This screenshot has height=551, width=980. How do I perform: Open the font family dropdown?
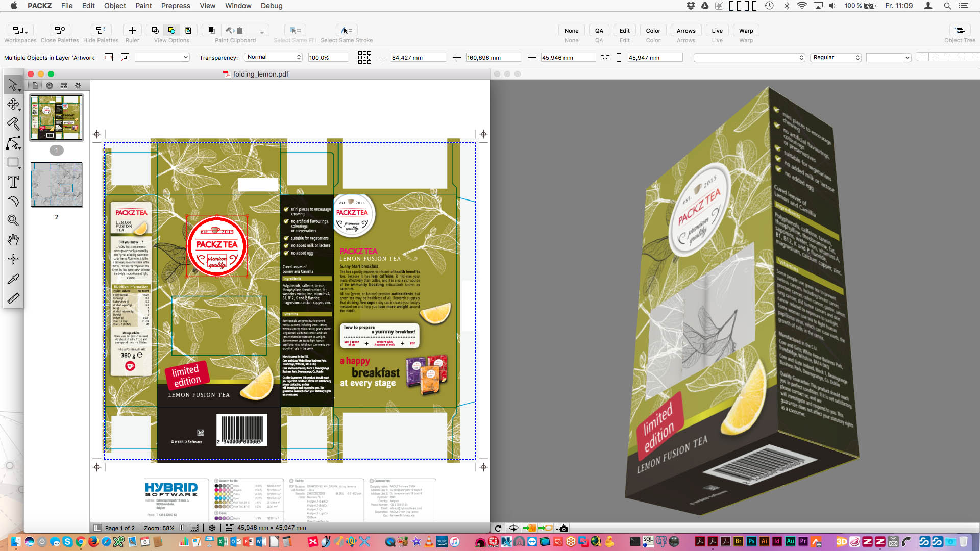coord(749,57)
